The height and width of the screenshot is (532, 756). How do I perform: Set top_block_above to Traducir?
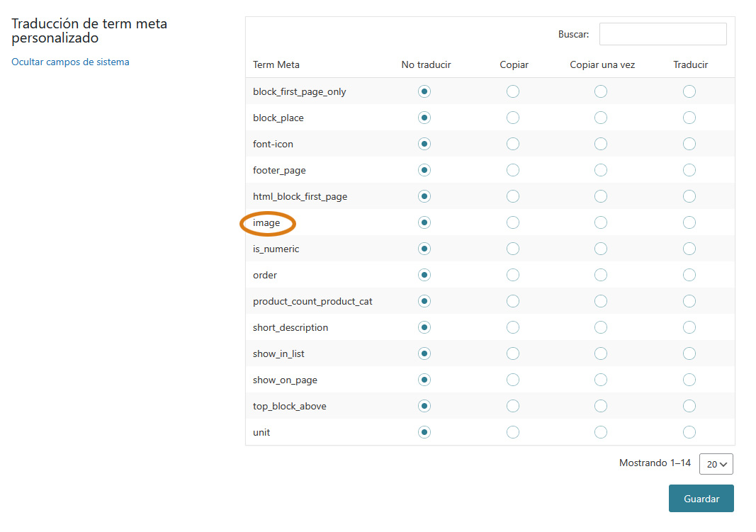click(689, 406)
